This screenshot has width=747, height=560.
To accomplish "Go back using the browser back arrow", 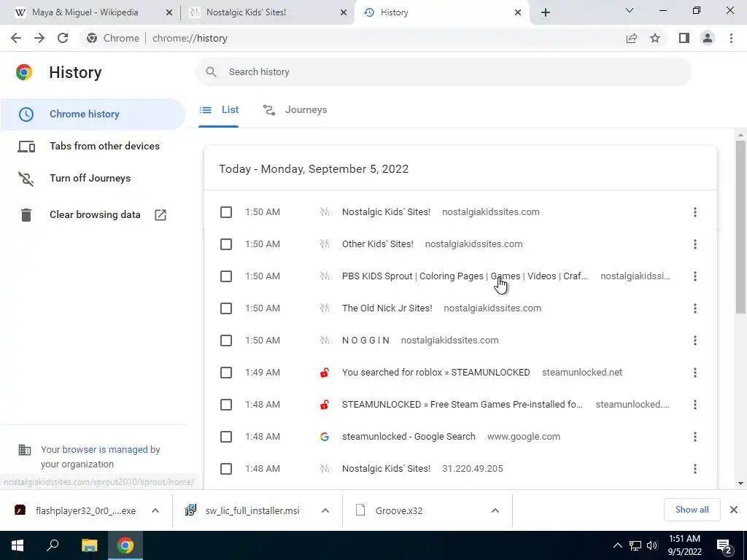I will click(16, 38).
